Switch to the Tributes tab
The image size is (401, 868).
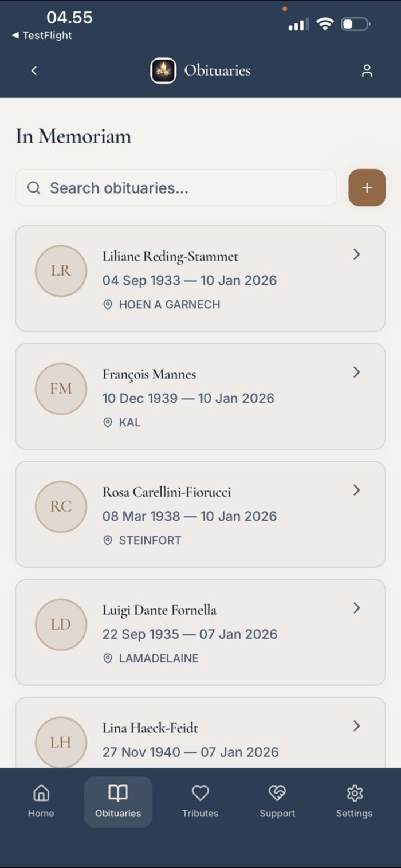pos(200,801)
